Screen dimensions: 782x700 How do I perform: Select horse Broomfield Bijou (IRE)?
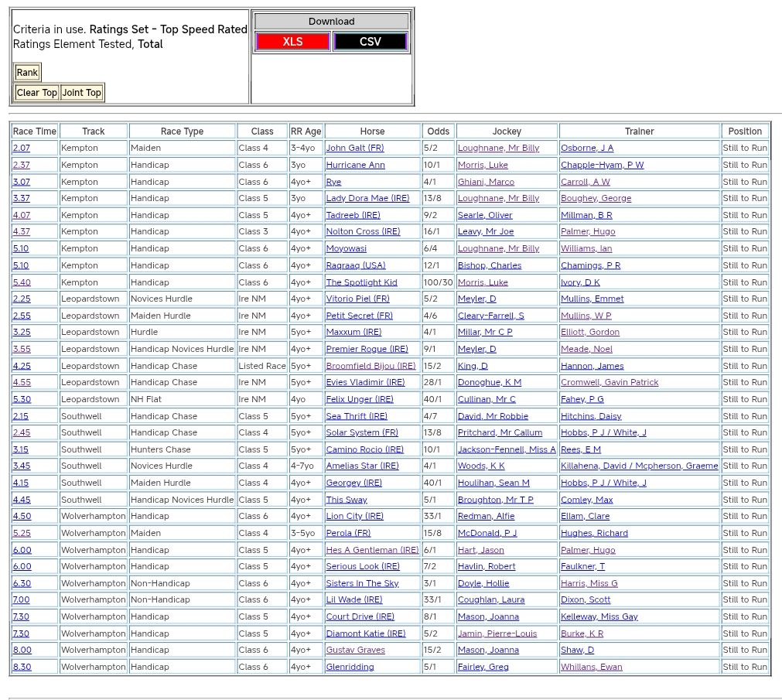tap(371, 366)
